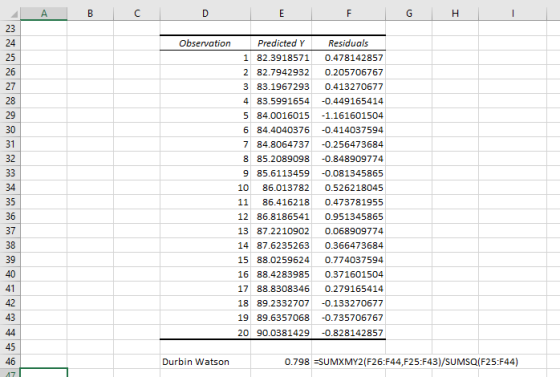Select column A header

44,14
